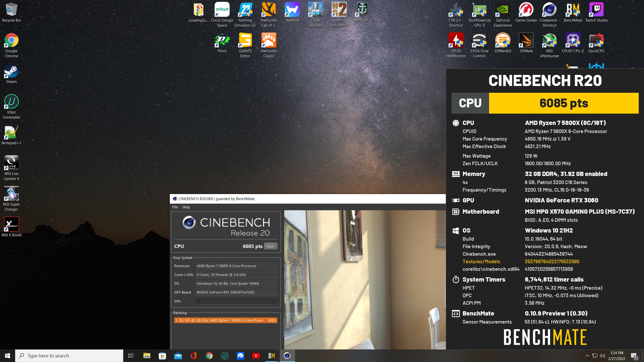
Task: Click the Textures/Models hash value
Action: 552,261
